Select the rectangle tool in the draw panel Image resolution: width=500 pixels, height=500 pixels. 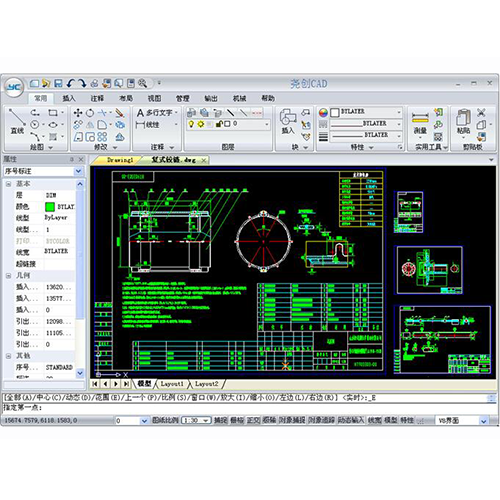point(53,113)
